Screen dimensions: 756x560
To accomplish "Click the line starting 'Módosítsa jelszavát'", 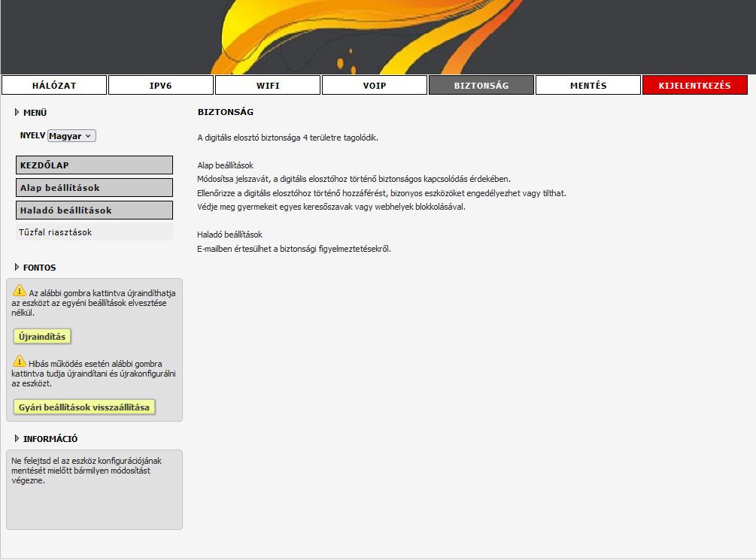I will click(354, 180).
